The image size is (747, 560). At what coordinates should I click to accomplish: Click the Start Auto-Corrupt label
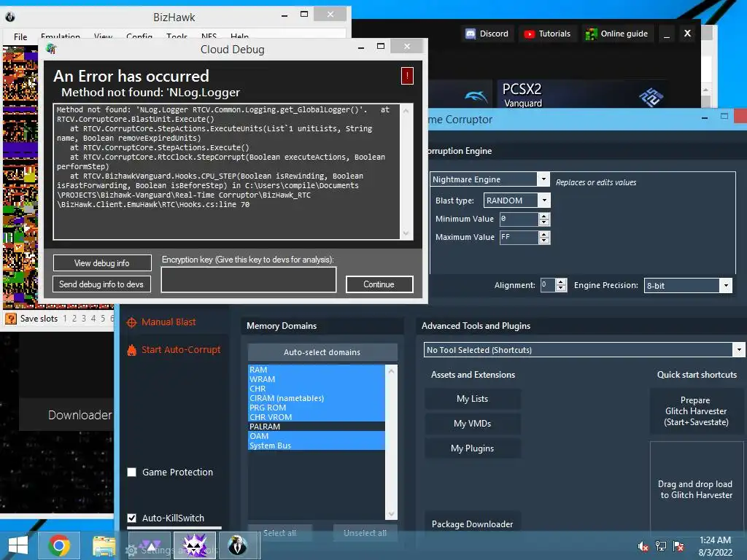pos(181,349)
